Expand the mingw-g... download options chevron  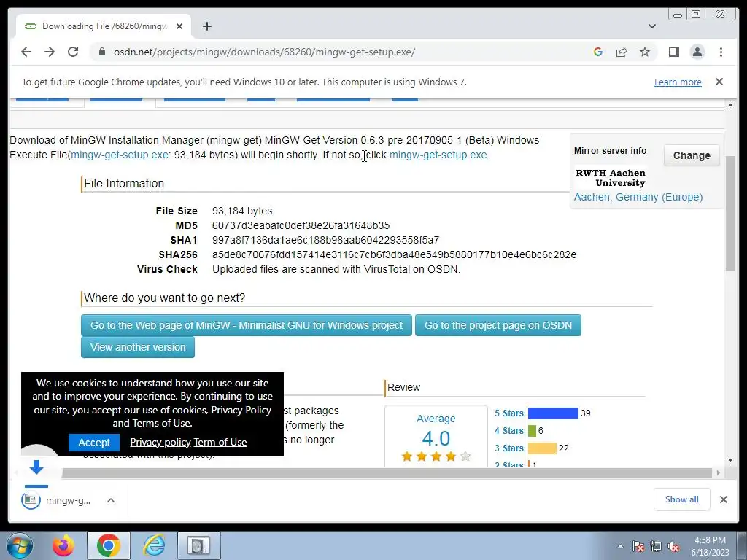click(111, 500)
